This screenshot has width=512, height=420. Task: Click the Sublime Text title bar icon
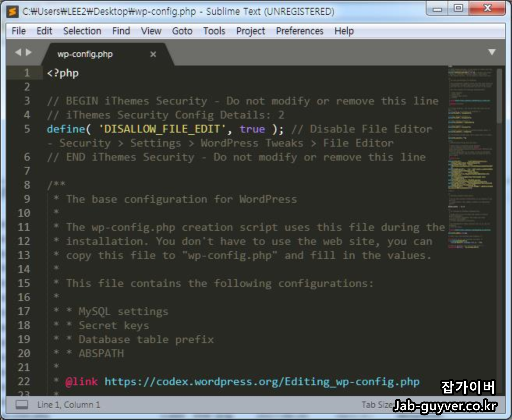coord(13,11)
